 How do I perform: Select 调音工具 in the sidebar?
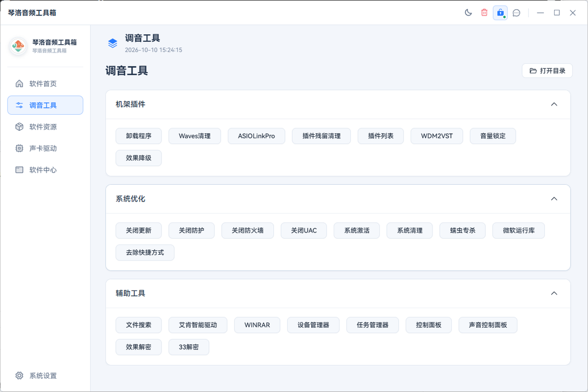click(x=45, y=105)
